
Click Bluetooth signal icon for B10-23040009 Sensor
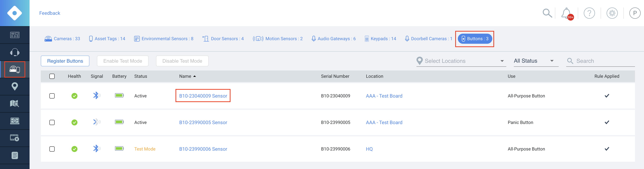coord(97,95)
